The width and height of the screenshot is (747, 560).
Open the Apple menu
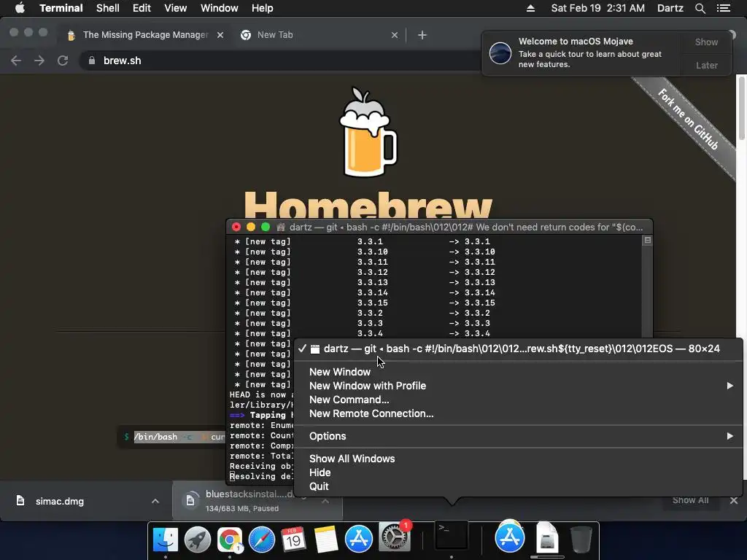[x=20, y=8]
